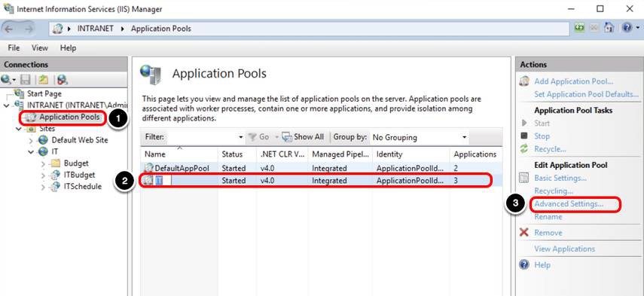Expand the ITBudget node
Viewport: 644px width, 296px height.
pyautogui.click(x=44, y=175)
